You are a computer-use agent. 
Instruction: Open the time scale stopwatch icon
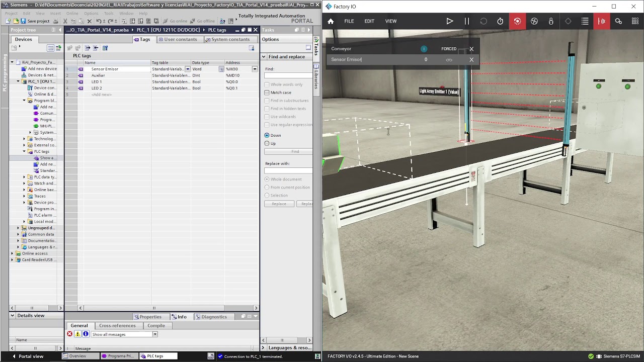[500, 21]
